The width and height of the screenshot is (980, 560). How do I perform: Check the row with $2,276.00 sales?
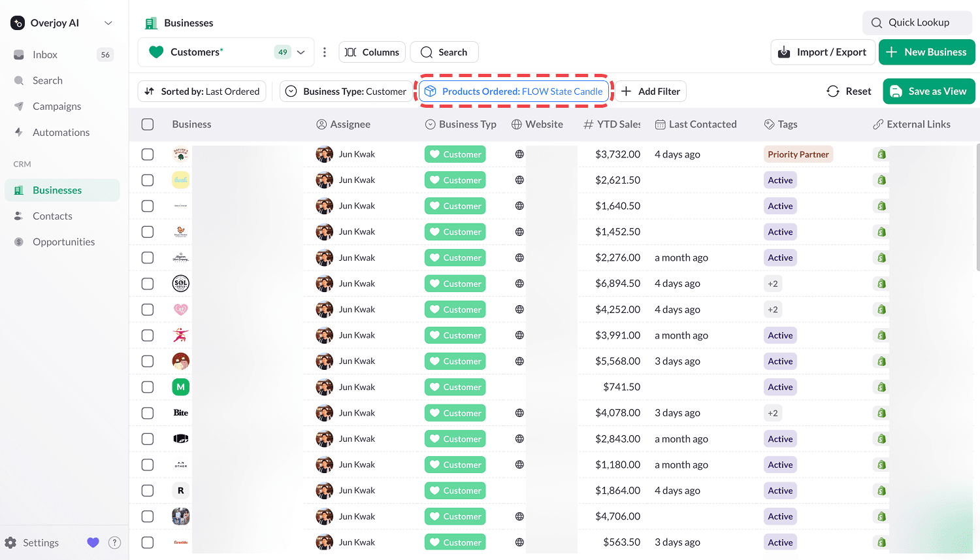pos(148,257)
